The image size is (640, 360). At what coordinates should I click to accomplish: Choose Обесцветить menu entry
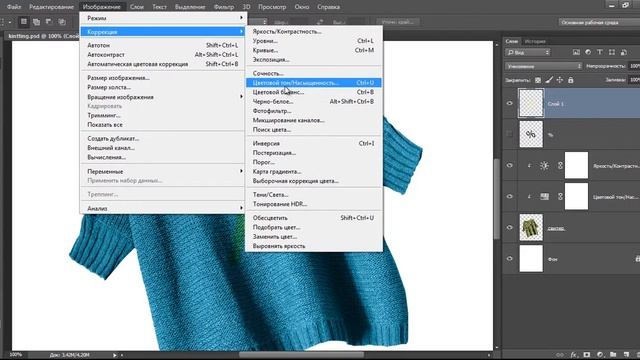tap(313, 218)
